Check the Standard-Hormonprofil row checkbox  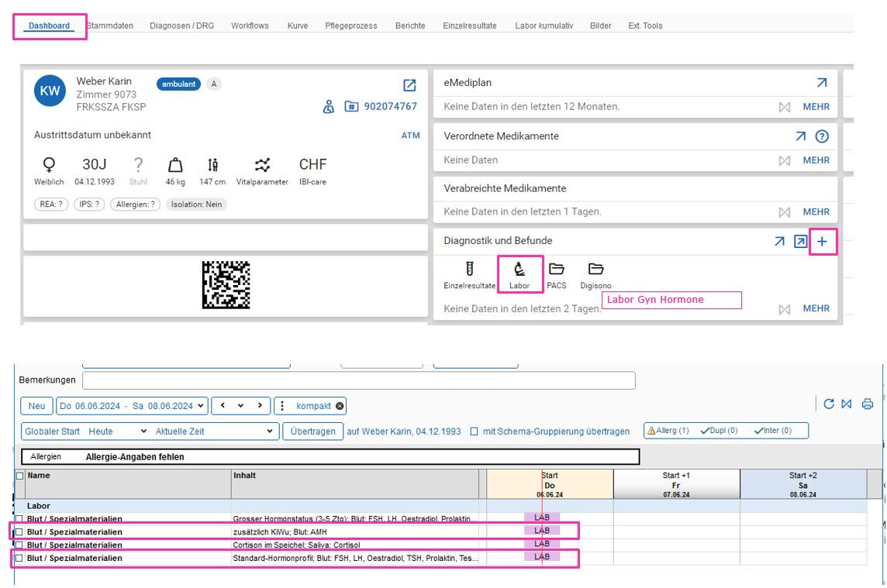pyautogui.click(x=19, y=557)
